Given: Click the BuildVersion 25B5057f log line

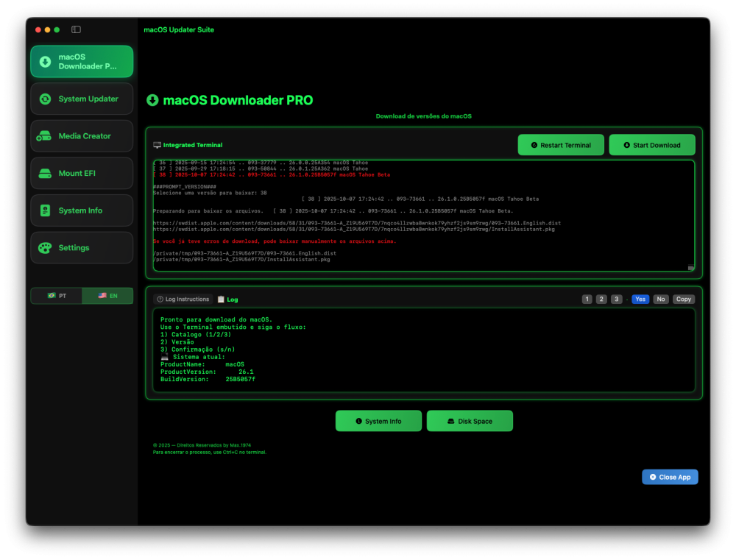Looking at the screenshot, I should coord(208,379).
